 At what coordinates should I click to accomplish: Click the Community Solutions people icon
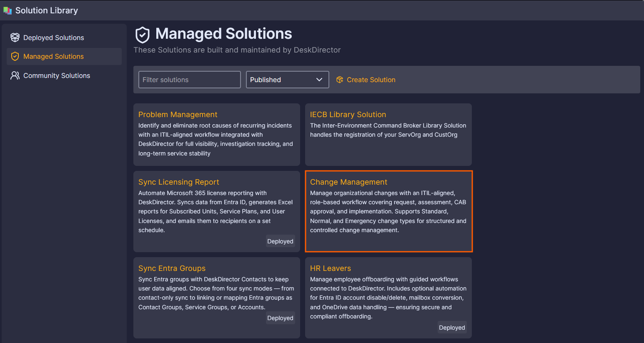[15, 75]
